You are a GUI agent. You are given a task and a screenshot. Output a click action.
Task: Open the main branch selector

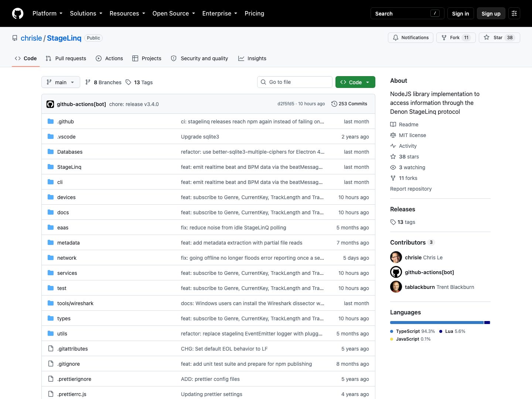point(61,82)
